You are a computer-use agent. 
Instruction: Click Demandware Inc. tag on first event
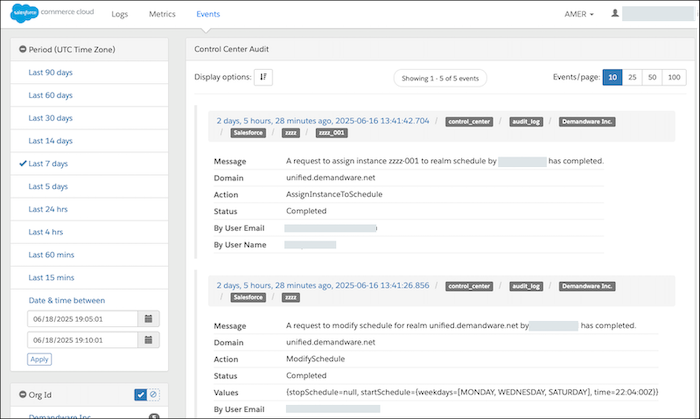tap(587, 122)
